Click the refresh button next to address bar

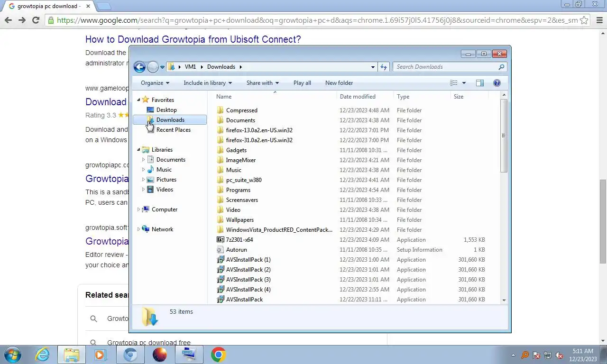[384, 67]
